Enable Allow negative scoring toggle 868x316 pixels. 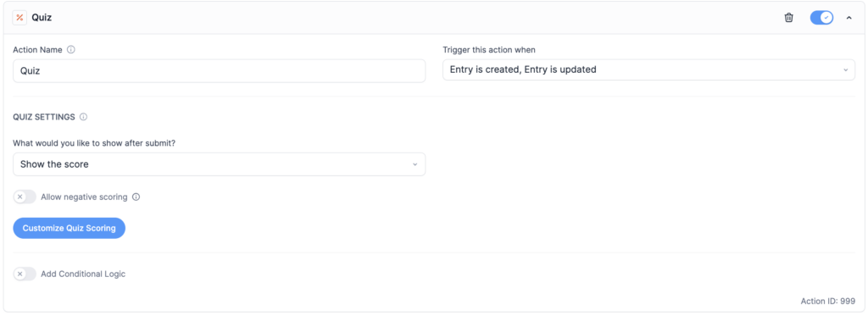tap(25, 197)
